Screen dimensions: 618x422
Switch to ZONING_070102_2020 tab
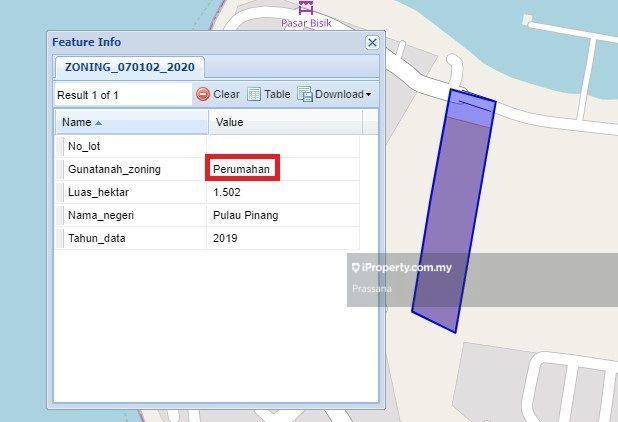coord(130,67)
